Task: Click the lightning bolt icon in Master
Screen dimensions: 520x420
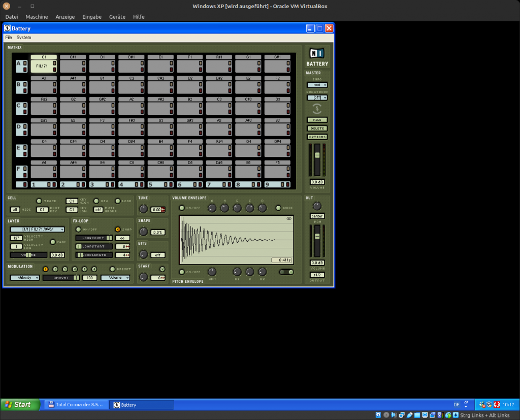Action: (x=317, y=108)
